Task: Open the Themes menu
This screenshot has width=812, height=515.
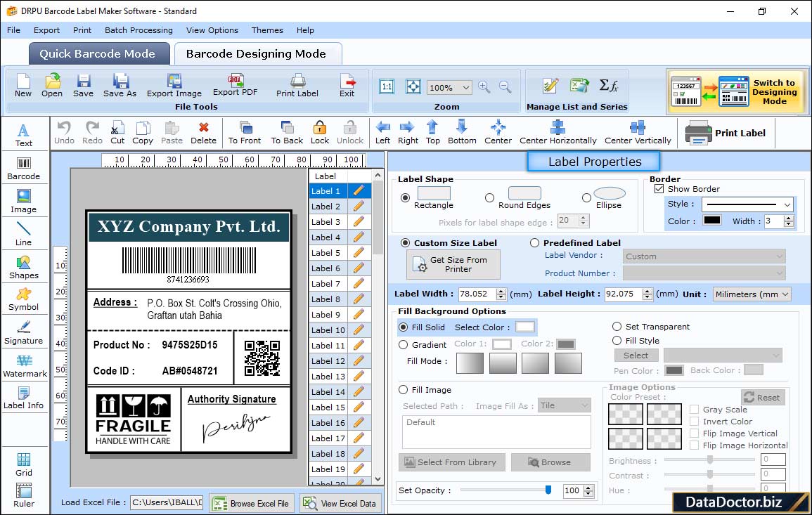Action: (267, 30)
